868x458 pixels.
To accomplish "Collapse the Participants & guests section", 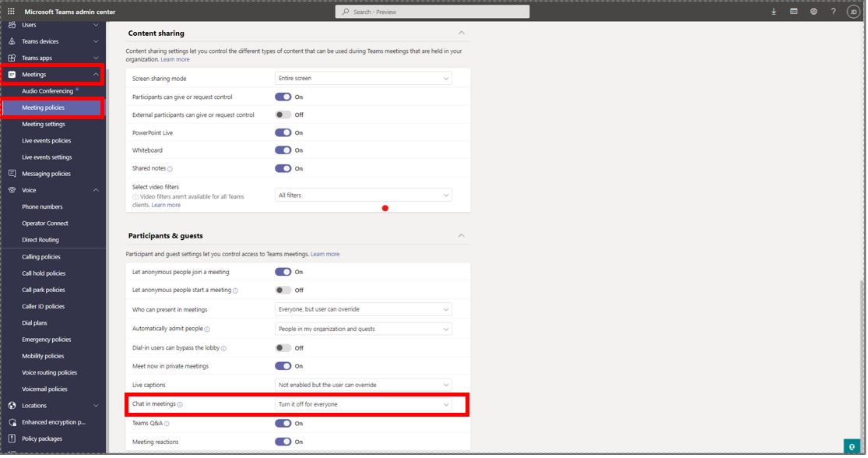I will tap(462, 235).
